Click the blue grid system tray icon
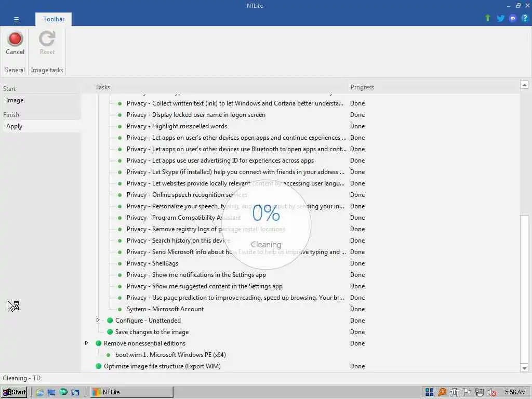The width and height of the screenshot is (532, 399). click(429, 392)
